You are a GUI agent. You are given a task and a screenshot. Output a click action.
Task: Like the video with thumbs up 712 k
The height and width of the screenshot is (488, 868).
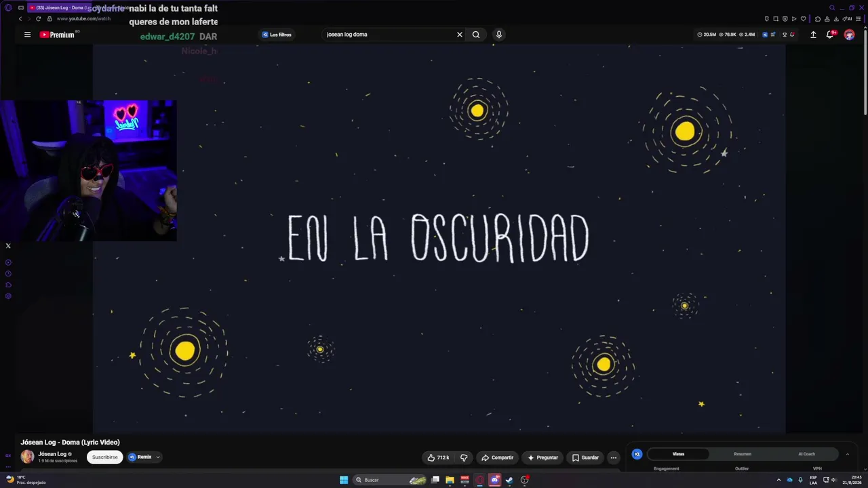point(438,457)
